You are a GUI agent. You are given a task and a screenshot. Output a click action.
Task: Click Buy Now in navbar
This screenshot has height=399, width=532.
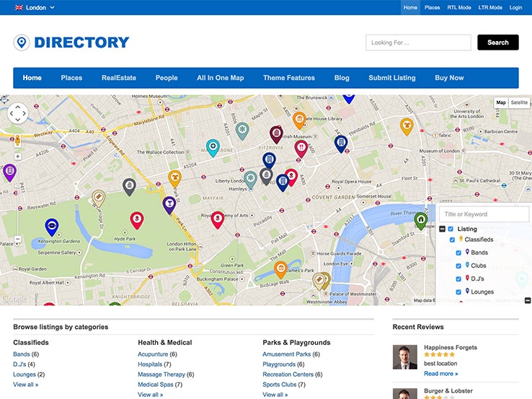[449, 78]
